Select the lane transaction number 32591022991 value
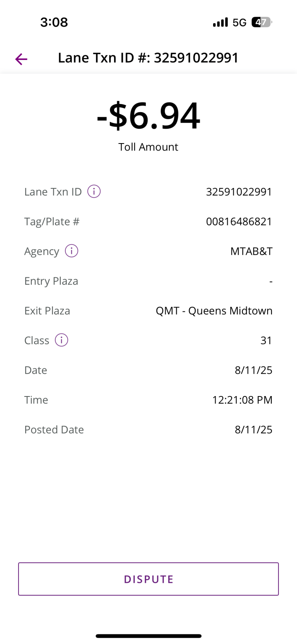Viewport: 297px width, 644px height. coord(239,192)
